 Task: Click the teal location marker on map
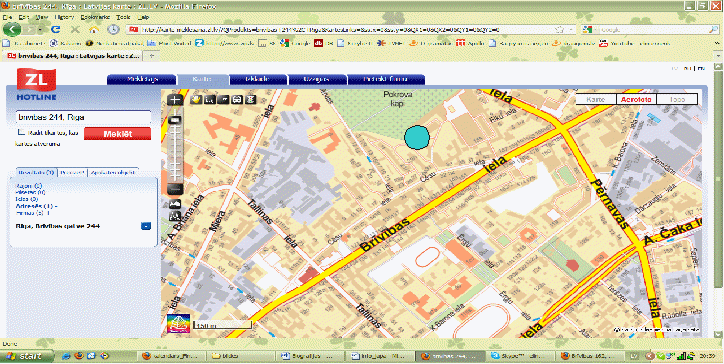point(417,137)
